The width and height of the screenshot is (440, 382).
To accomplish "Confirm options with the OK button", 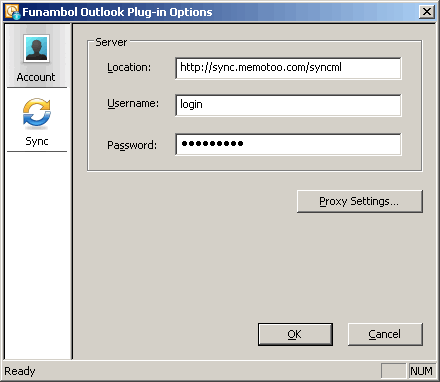I will [295, 334].
